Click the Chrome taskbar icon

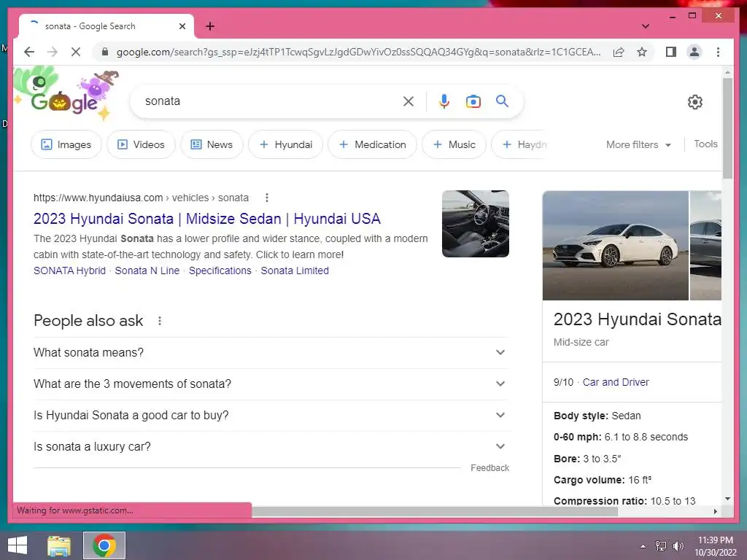pyautogui.click(x=104, y=545)
